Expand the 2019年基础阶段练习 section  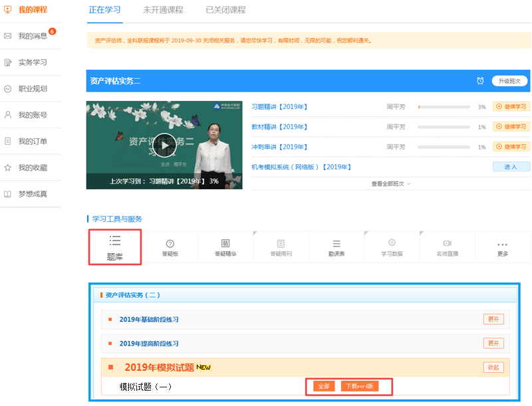tap(493, 319)
